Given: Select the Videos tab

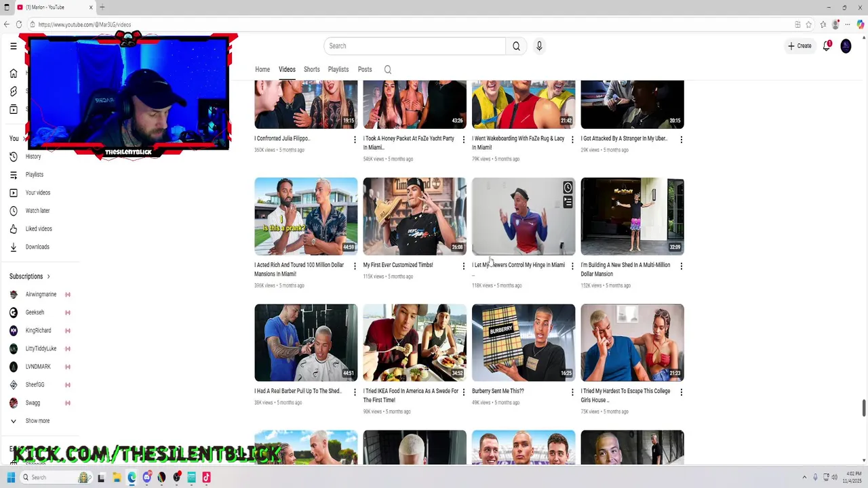Looking at the screenshot, I should coord(287,70).
